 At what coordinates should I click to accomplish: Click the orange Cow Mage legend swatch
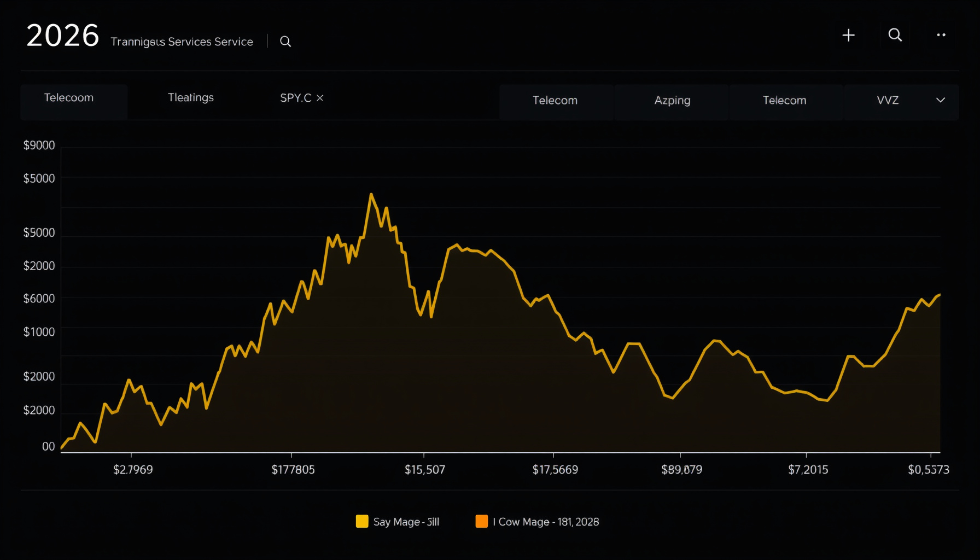[x=482, y=521]
